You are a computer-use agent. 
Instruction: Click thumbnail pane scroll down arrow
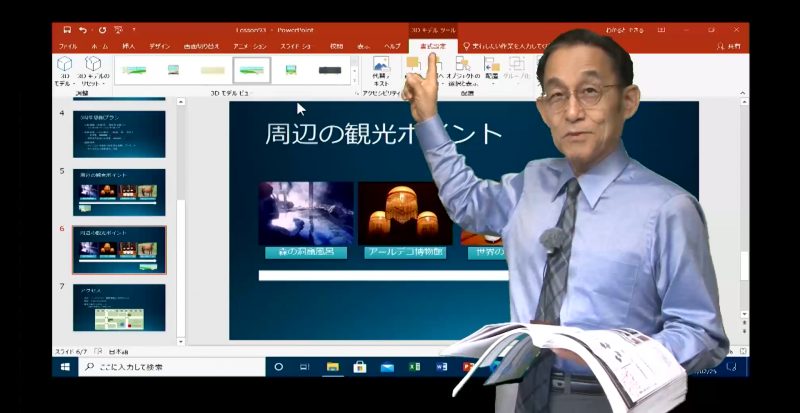click(181, 341)
